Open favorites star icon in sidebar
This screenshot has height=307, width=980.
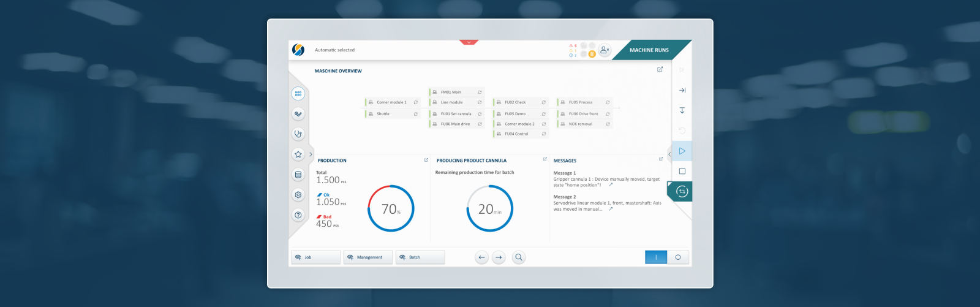pos(298,154)
